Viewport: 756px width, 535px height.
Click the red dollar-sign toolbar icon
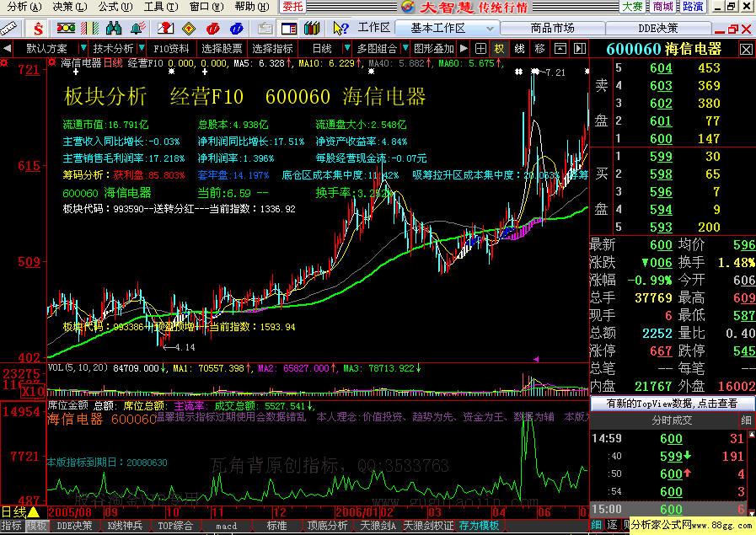(37, 29)
